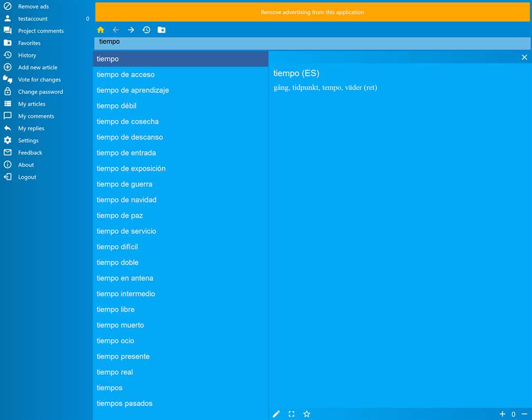
Task: Open history from the toolbar clock icon
Action: (146, 30)
